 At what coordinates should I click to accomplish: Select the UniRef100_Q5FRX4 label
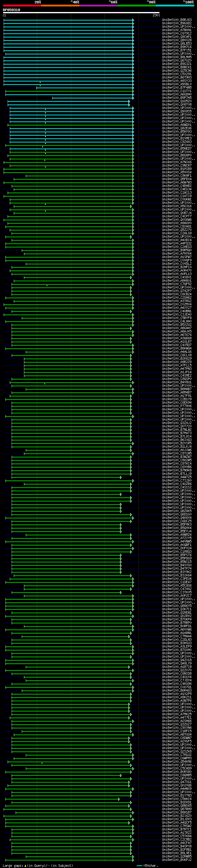click(x=177, y=179)
